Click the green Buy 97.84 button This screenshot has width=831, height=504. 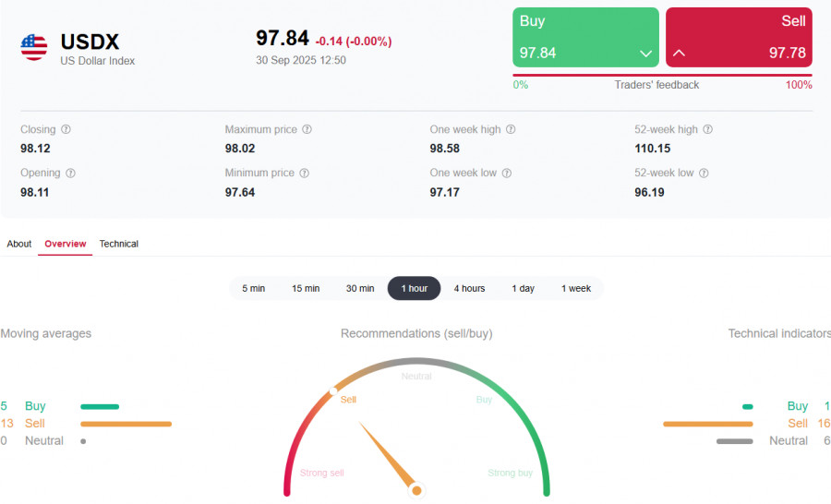tap(585, 37)
